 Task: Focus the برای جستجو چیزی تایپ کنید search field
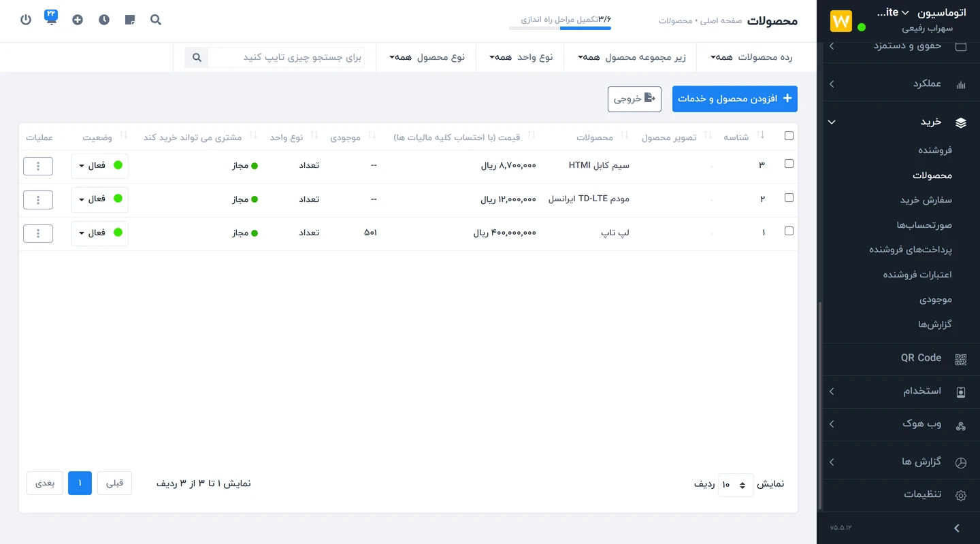coord(287,58)
